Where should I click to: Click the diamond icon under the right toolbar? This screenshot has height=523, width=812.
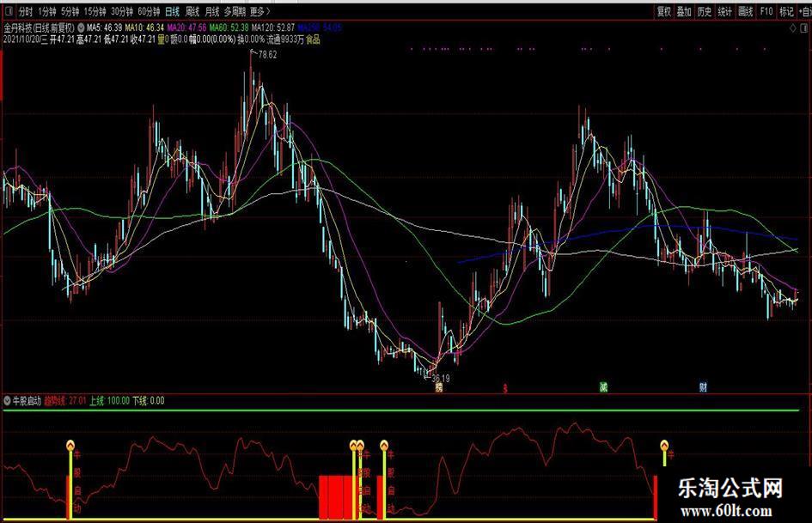[x=792, y=28]
